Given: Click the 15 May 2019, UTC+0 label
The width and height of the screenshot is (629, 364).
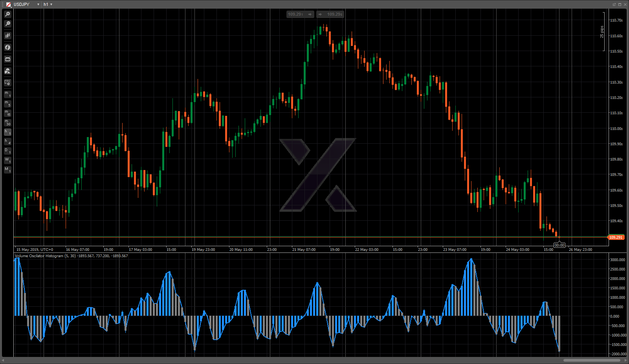Looking at the screenshot, I should point(35,250).
